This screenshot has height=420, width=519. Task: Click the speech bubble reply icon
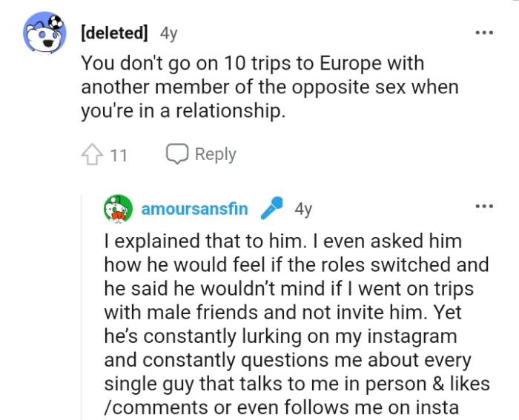coord(176,154)
